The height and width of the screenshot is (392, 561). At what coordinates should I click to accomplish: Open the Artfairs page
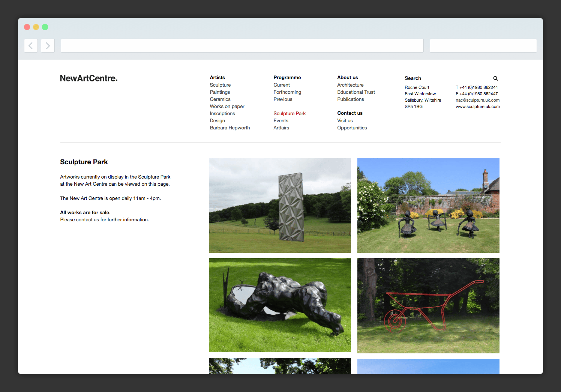[281, 128]
